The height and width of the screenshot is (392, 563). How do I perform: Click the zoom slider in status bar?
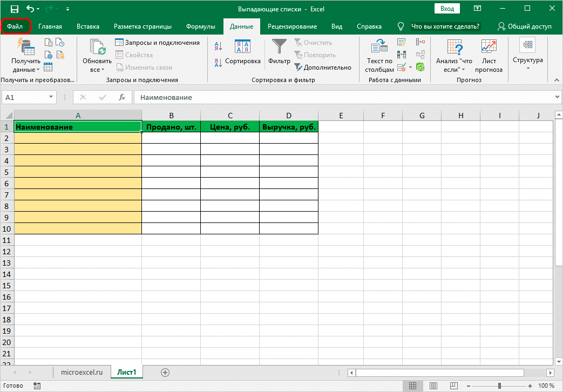pos(500,386)
